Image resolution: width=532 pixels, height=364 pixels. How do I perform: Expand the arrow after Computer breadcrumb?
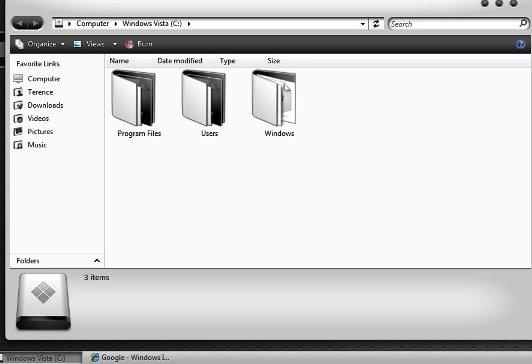116,24
